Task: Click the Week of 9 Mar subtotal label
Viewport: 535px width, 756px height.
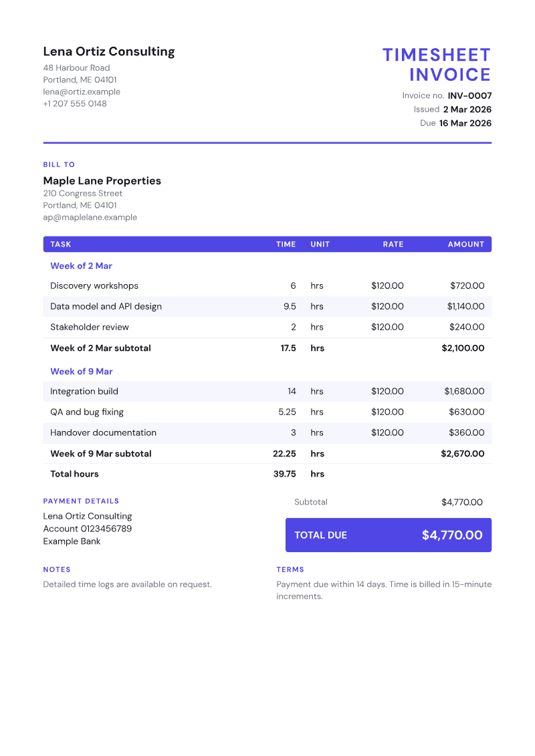Action: pos(101,454)
